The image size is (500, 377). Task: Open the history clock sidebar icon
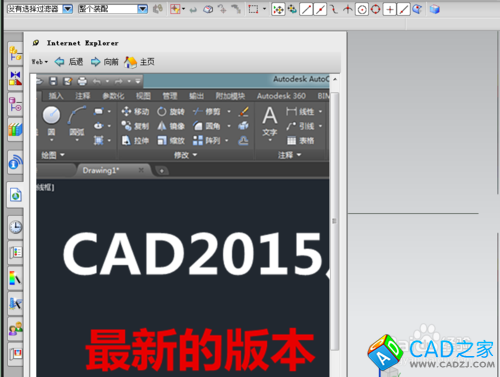[x=15, y=227]
